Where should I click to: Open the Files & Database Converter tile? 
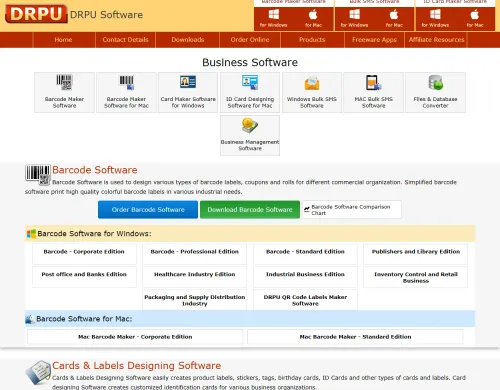point(435,92)
